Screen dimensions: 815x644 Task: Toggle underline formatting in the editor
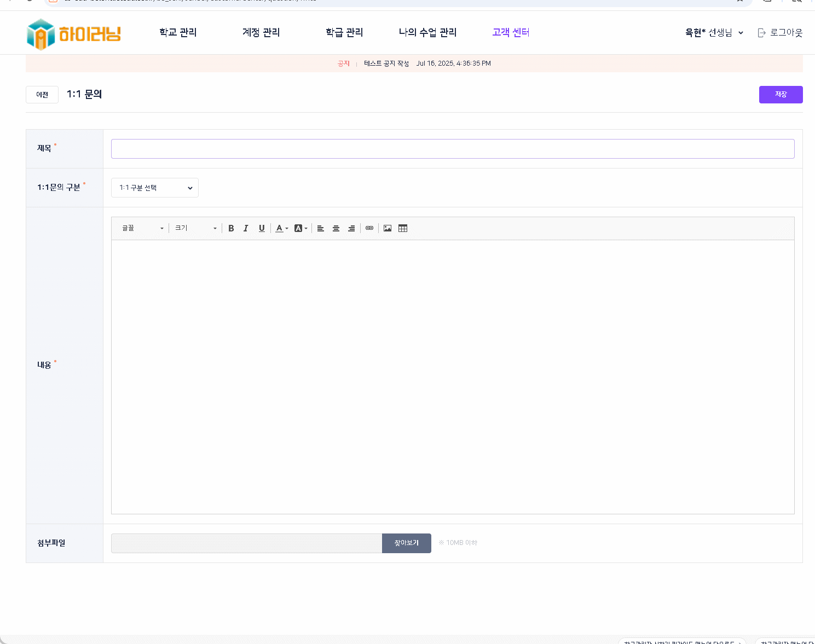click(x=262, y=228)
